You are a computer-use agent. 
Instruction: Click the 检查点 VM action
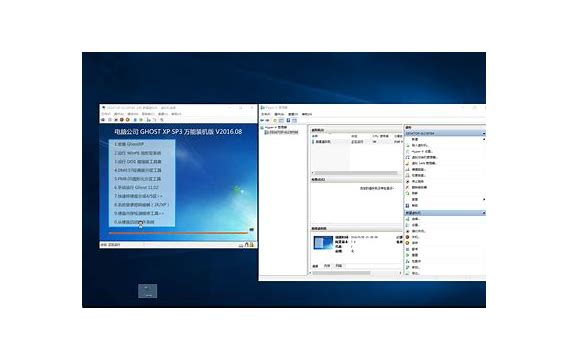(416, 261)
